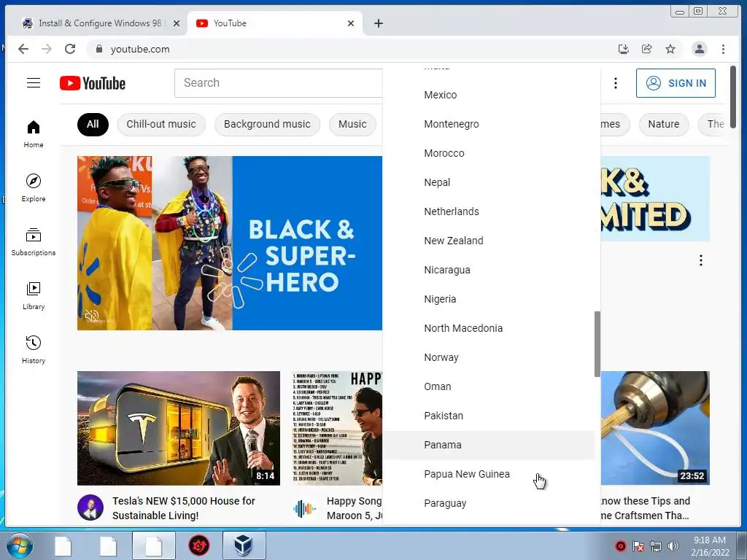Image resolution: width=747 pixels, height=560 pixels.
Task: Click the YouTube search field
Action: 279,83
